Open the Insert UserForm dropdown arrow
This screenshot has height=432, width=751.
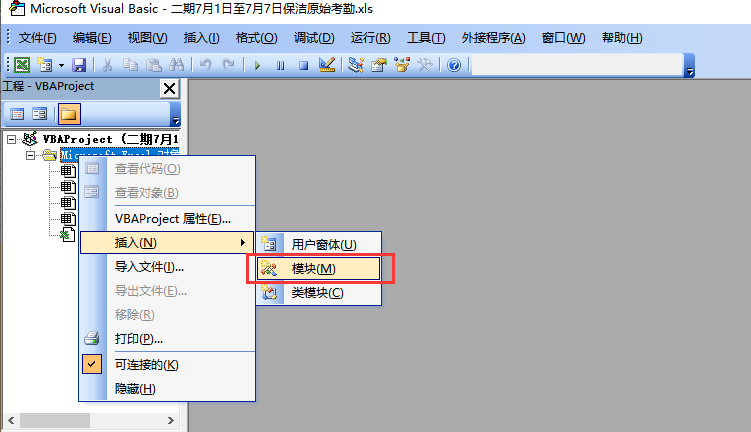[x=61, y=65]
